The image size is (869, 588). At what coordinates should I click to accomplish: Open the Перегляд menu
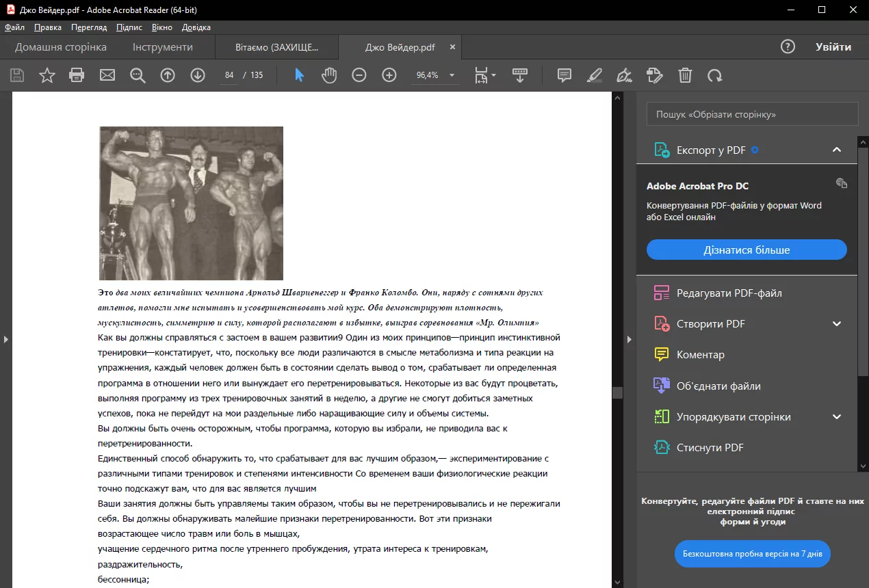89,27
